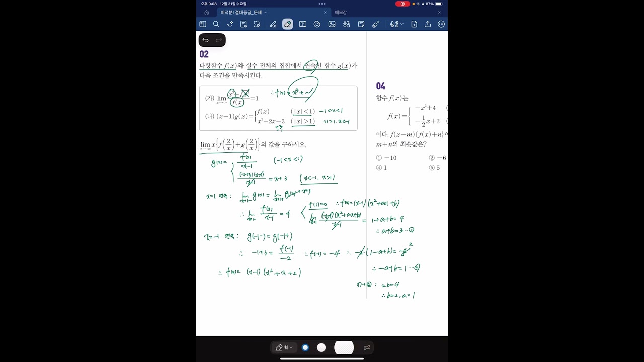Switch to the 메모장 tab
The height and width of the screenshot is (362, 644).
click(341, 12)
